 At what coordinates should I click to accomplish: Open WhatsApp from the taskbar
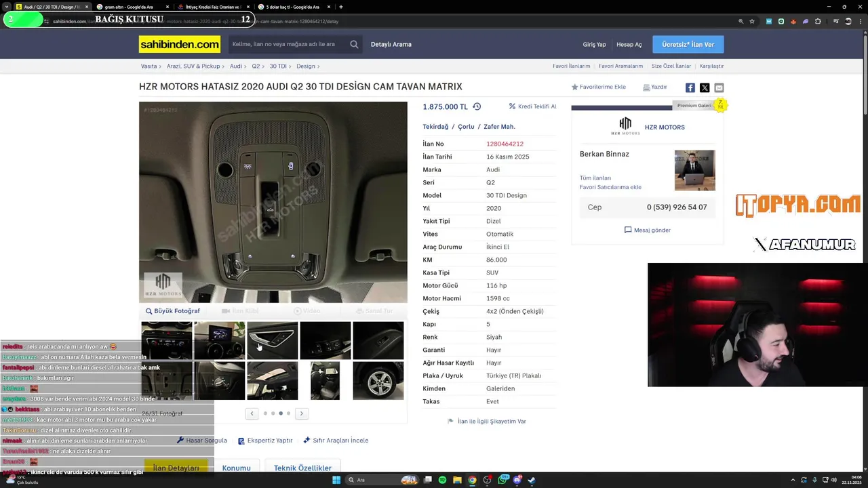(502, 480)
